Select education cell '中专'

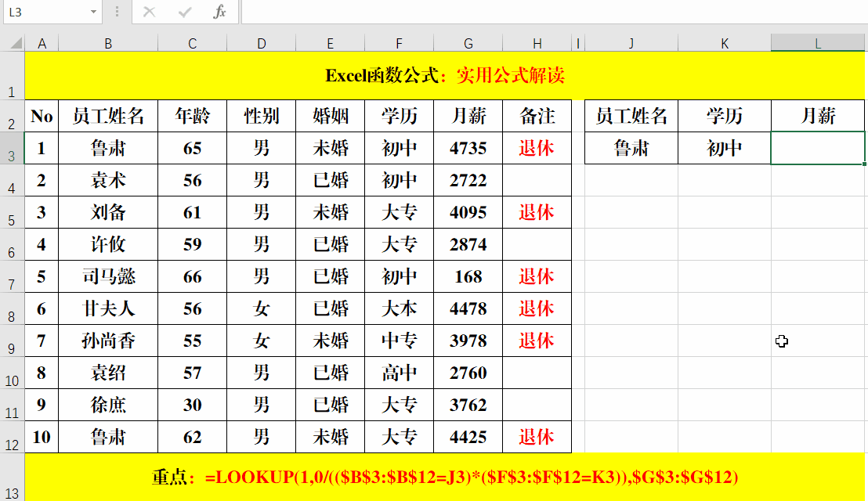coord(399,341)
